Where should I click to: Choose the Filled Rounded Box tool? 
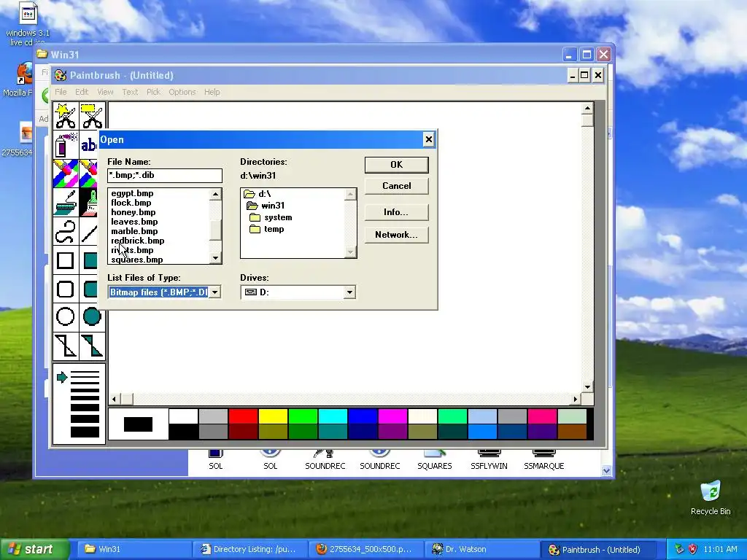pyautogui.click(x=89, y=289)
